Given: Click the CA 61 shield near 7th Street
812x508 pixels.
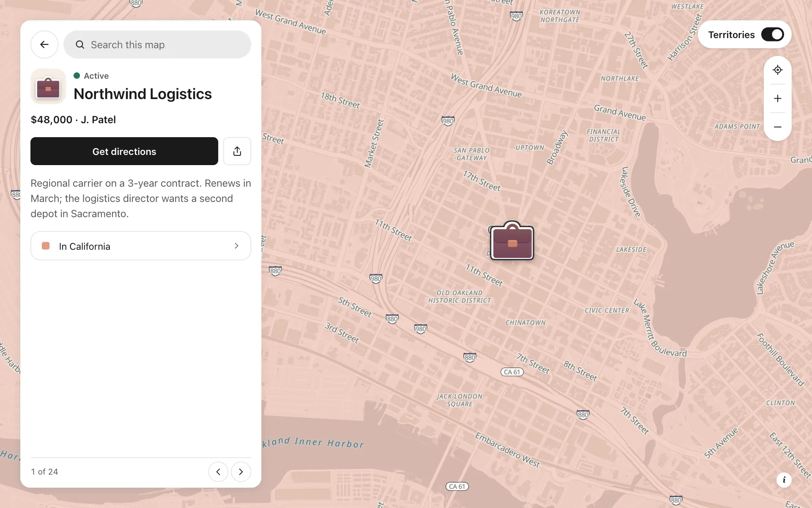Looking at the screenshot, I should tap(512, 372).
